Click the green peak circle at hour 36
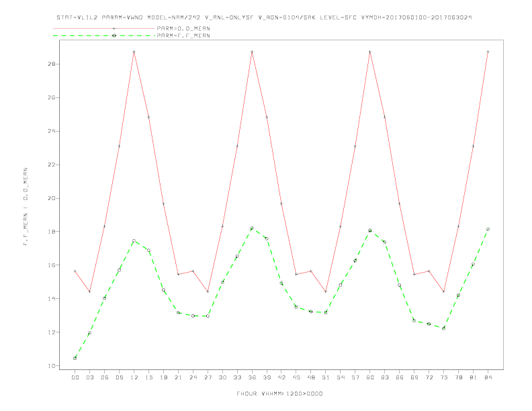532x411 pixels. pyautogui.click(x=252, y=228)
